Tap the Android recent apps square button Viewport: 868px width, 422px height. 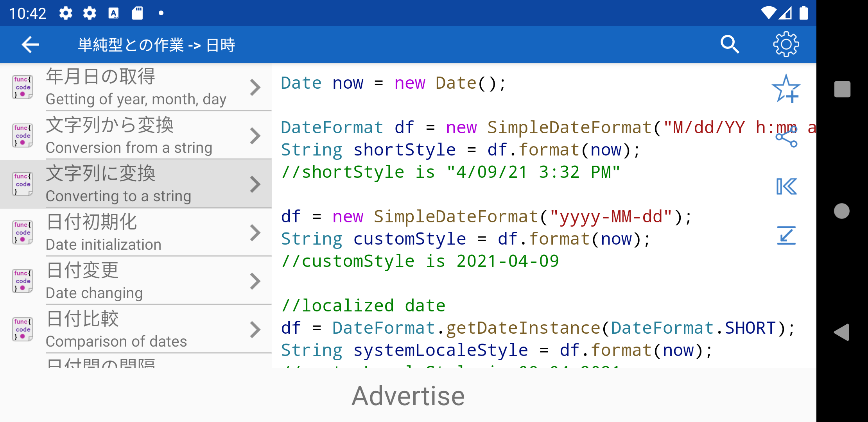click(842, 89)
